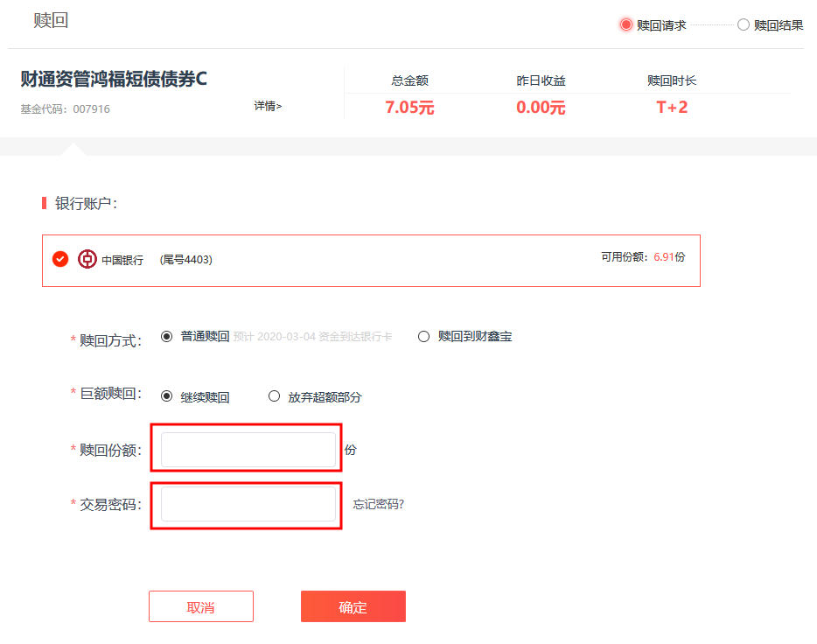817x644 pixels.
Task: Click the 昨日收益 column header
Action: (x=541, y=80)
